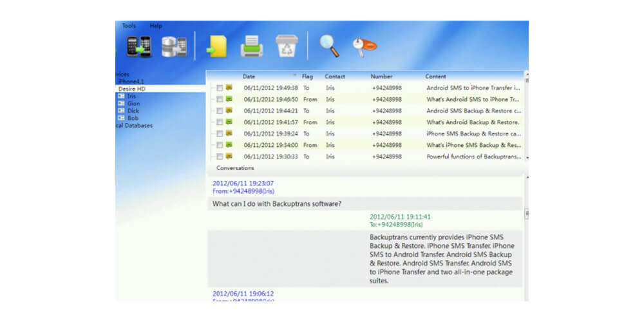Click the Contact column header
Screen dimensions: 644x322
coord(335,77)
